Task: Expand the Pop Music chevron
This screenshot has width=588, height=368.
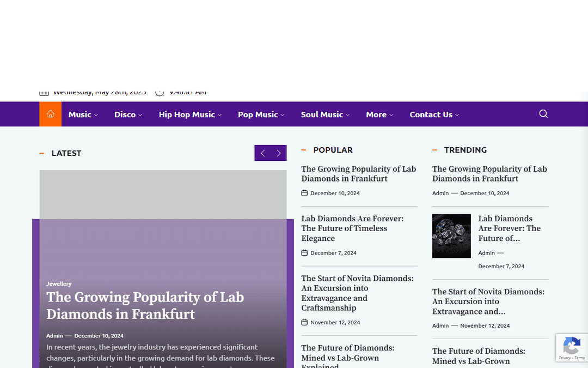Action: point(283,115)
